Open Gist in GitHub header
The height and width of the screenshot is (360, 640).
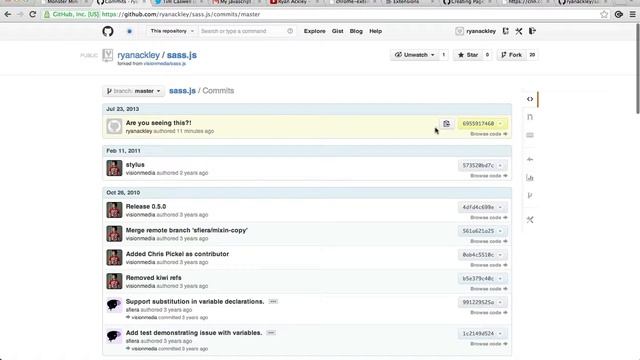pos(338,31)
